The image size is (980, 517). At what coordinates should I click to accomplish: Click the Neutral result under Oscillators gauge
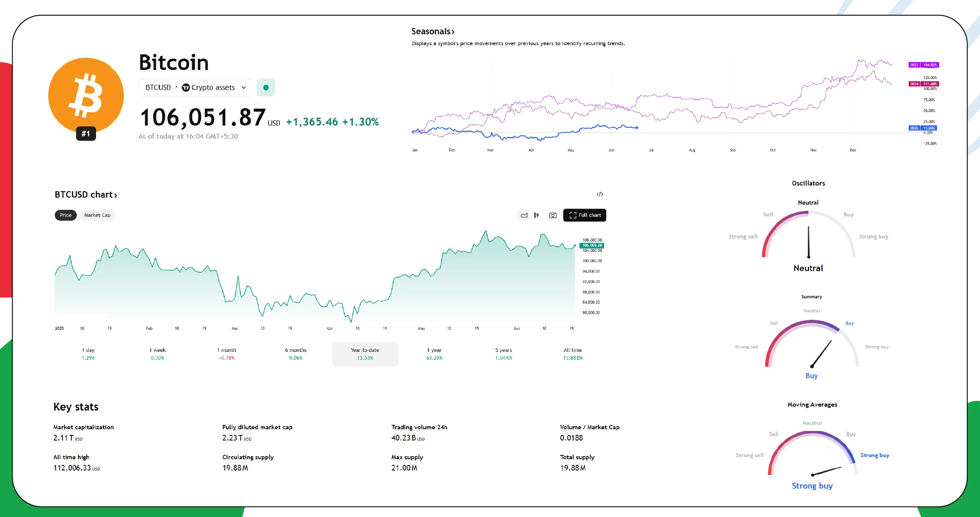[808, 268]
